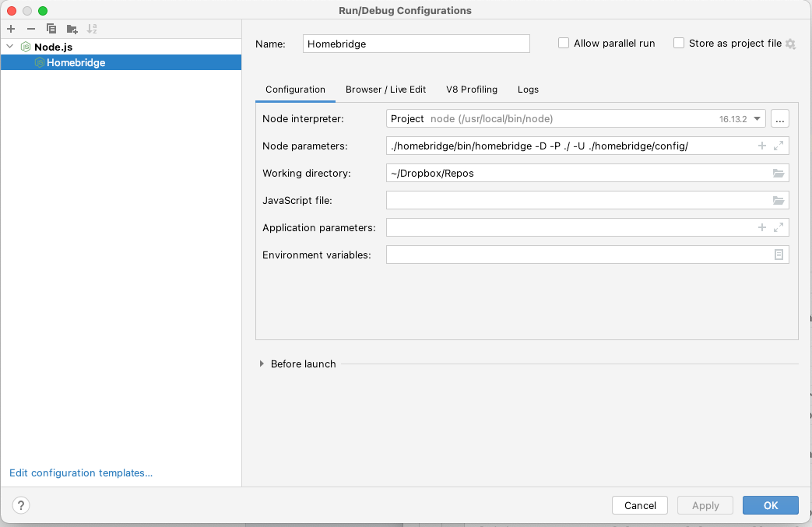Open the Node interpreter dropdown
Viewport: 812px width, 527px height.
tap(756, 118)
